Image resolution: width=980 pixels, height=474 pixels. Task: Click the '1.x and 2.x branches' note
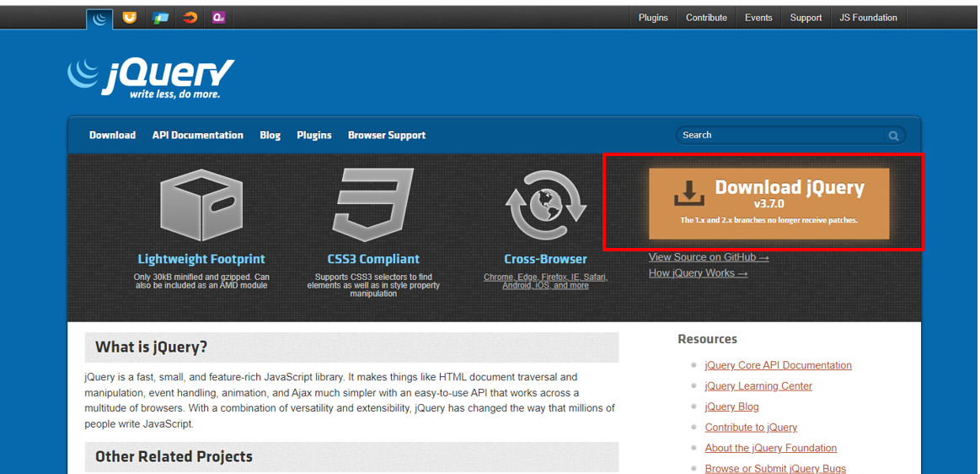pyautogui.click(x=768, y=220)
